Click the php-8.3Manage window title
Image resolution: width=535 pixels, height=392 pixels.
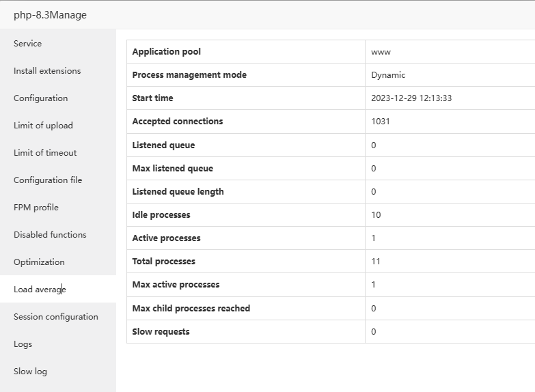[50, 15]
